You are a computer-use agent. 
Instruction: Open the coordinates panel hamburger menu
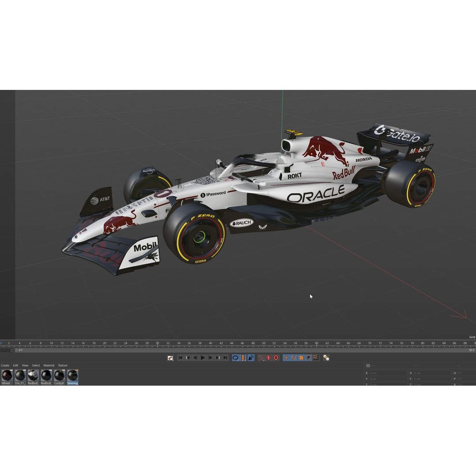coord(368,366)
